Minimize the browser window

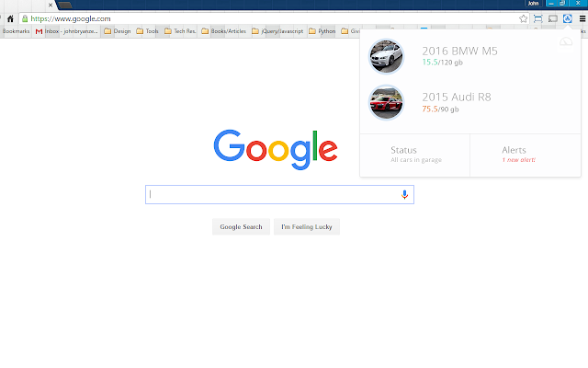tap(551, 4)
